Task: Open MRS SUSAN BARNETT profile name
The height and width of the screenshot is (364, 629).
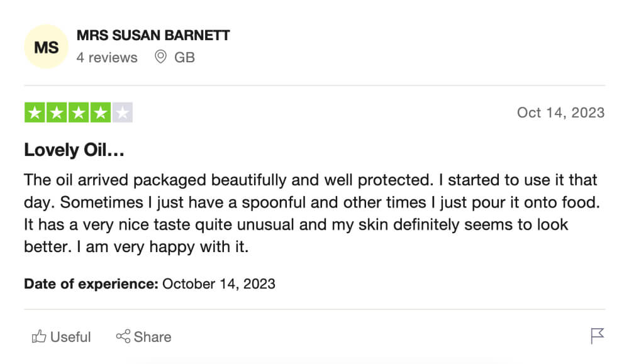Action: 153,35
